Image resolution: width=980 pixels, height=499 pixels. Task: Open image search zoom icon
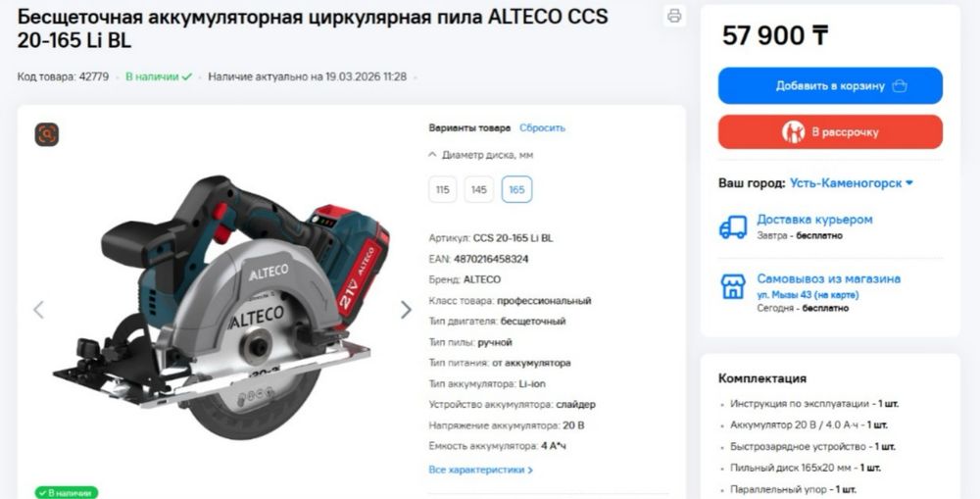(x=47, y=134)
